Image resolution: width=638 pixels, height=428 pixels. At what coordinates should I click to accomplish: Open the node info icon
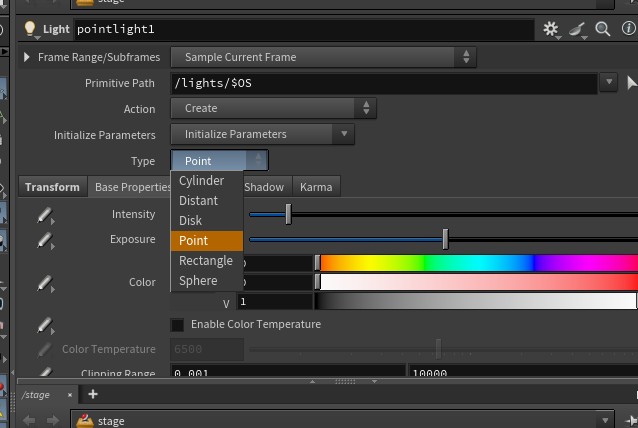pyautogui.click(x=628, y=30)
